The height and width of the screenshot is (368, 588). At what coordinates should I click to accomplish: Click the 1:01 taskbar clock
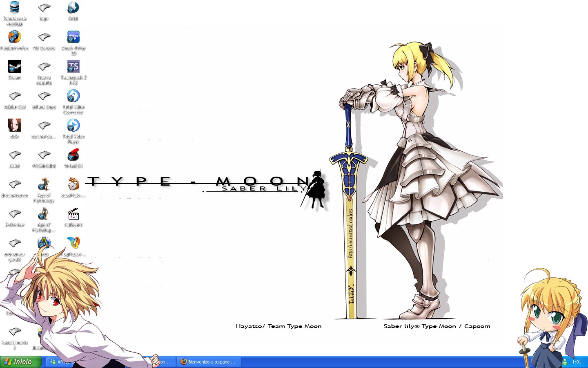(x=577, y=362)
